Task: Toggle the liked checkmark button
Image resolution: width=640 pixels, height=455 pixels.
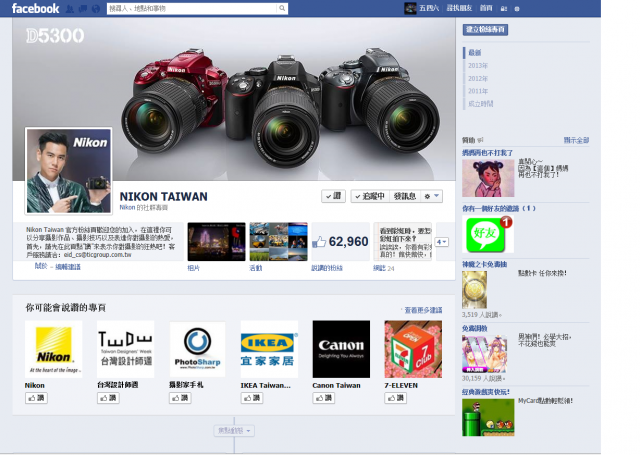Action: tap(333, 196)
